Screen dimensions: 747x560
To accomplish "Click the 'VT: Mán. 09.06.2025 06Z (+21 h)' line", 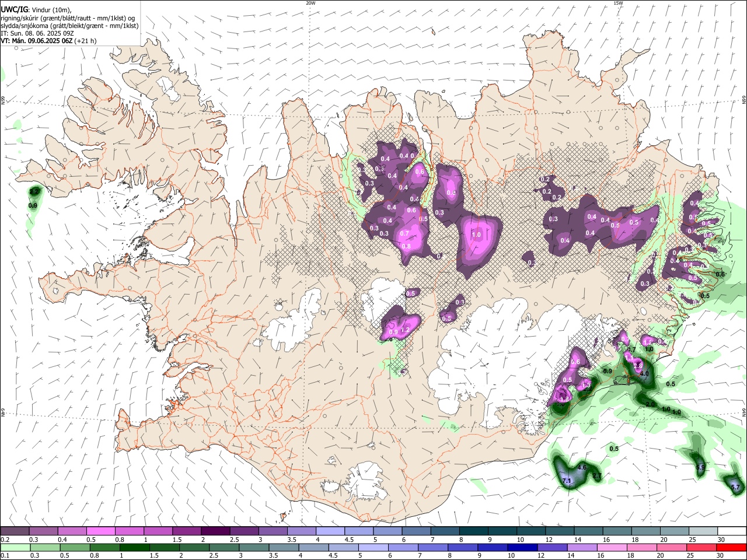I will click(48, 41).
